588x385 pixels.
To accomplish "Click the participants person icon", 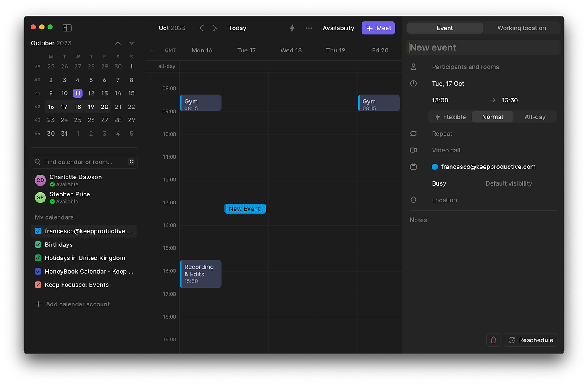I will click(x=413, y=67).
